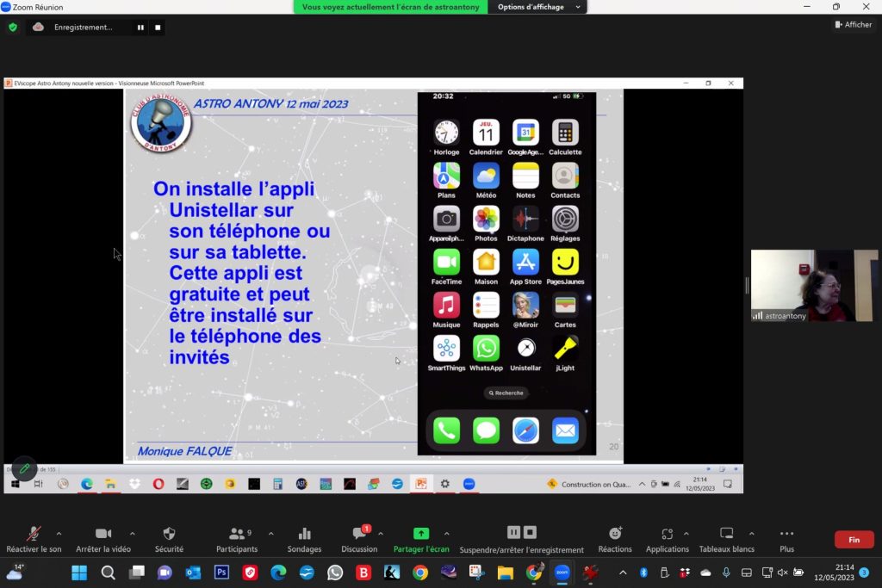Screen dimensions: 882x588
Task: Open Tableaux blancs whiteboards
Action: 727,540
